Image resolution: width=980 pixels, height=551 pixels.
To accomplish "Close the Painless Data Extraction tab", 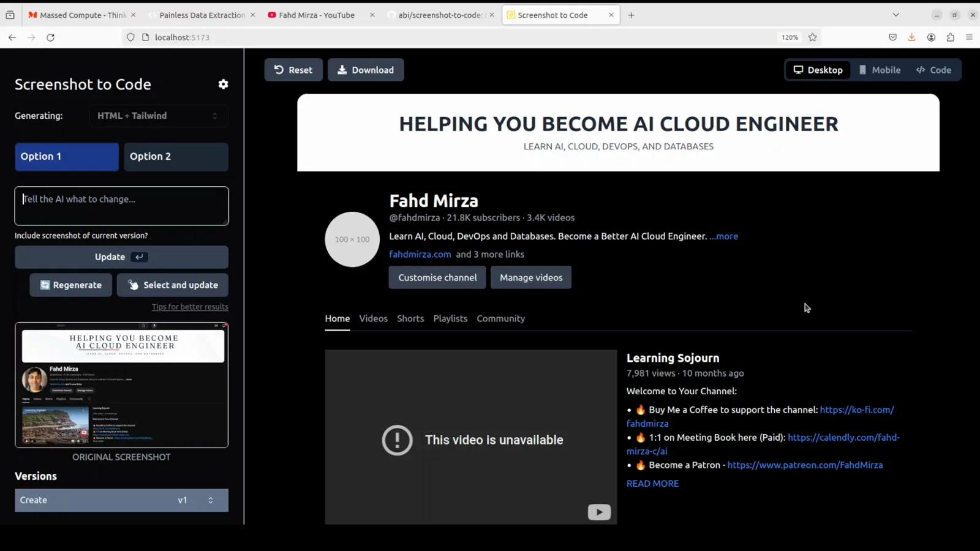I will coord(252,15).
